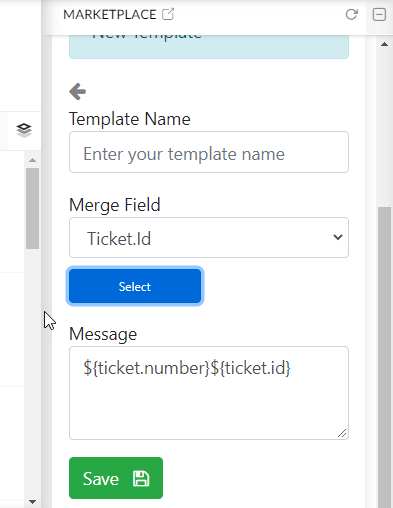This screenshot has height=508, width=393.
Task: Click the left pane scrollbar down arrow
Action: point(32,501)
